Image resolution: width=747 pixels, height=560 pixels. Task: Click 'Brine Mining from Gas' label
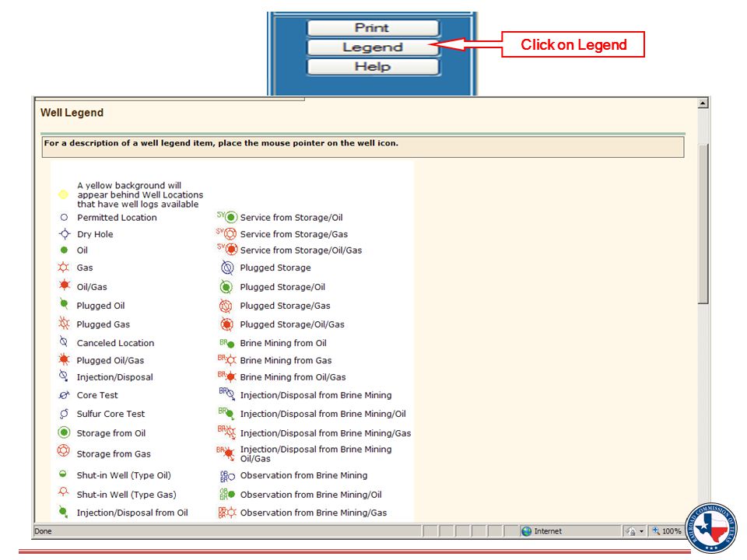pyautogui.click(x=286, y=360)
